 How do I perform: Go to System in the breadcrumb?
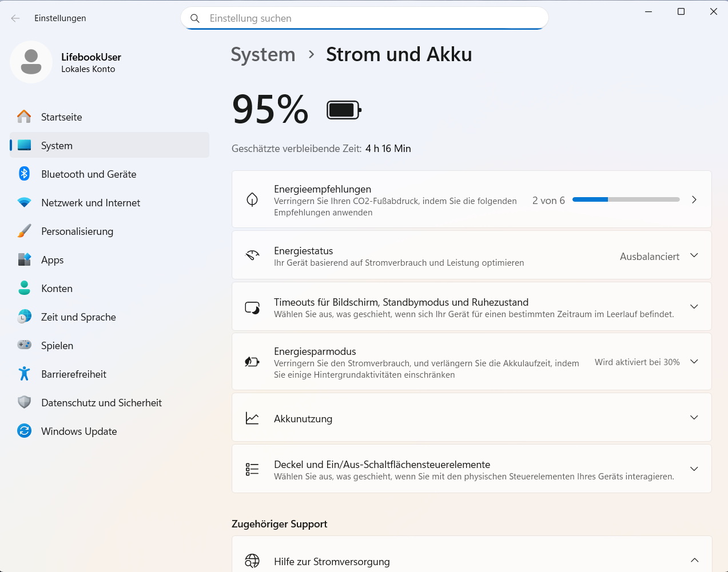point(263,55)
